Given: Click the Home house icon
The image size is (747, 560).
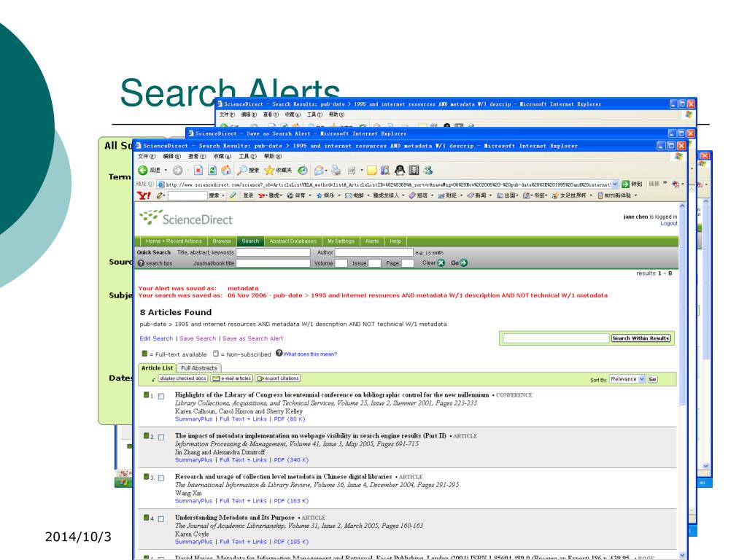Looking at the screenshot, I should [x=226, y=170].
